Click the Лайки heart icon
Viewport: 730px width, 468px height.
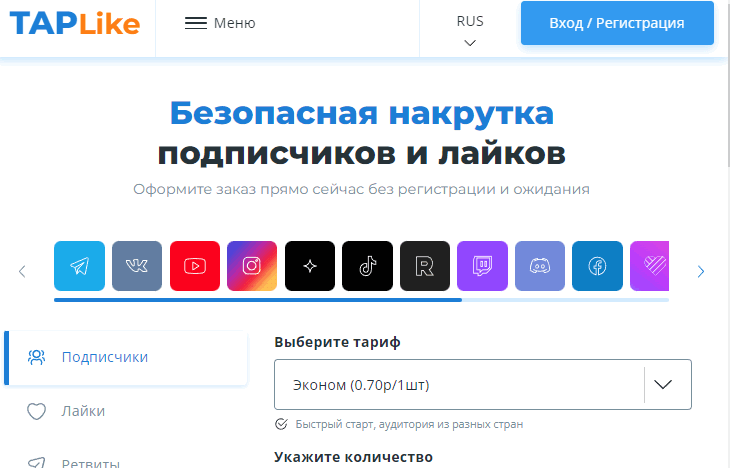[36, 411]
